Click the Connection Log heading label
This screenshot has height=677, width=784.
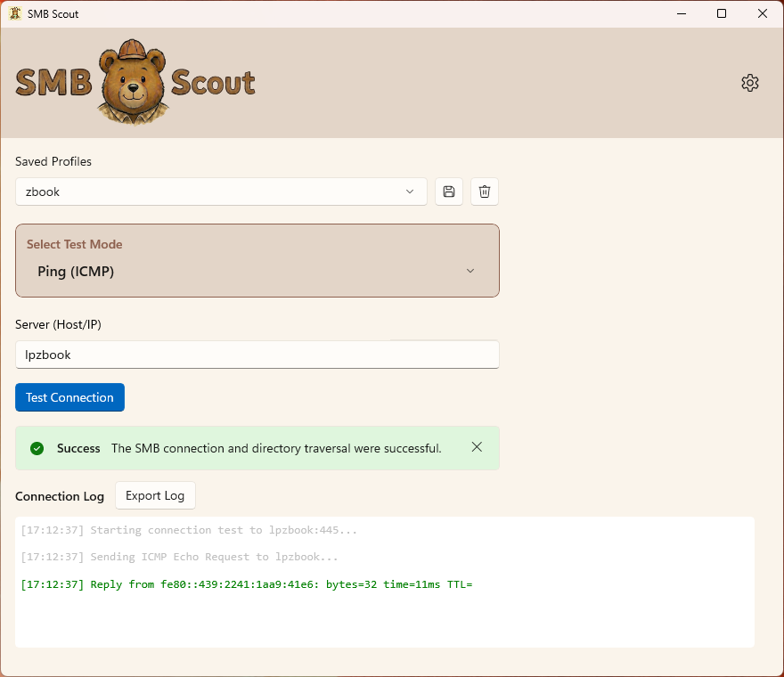point(60,496)
